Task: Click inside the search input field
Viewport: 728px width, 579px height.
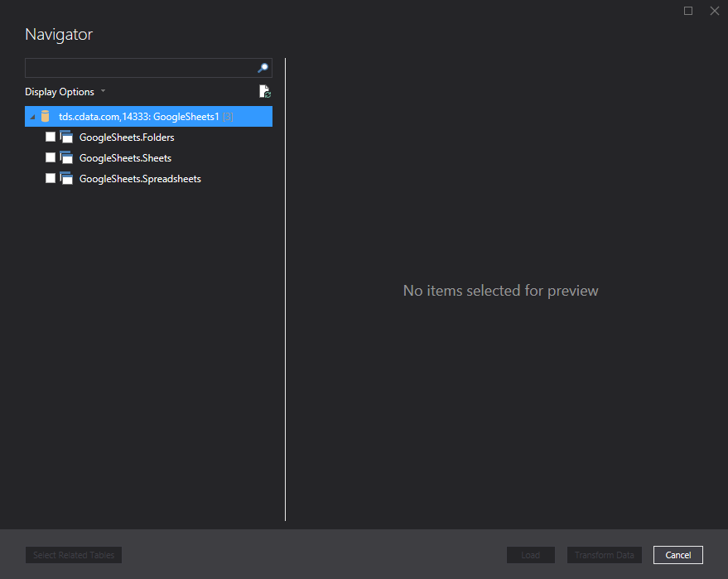Action: coord(141,67)
